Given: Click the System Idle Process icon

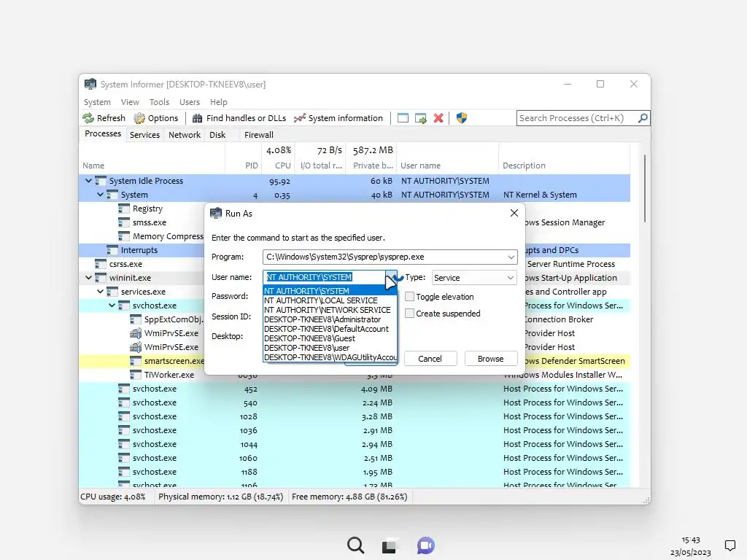Looking at the screenshot, I should (101, 181).
